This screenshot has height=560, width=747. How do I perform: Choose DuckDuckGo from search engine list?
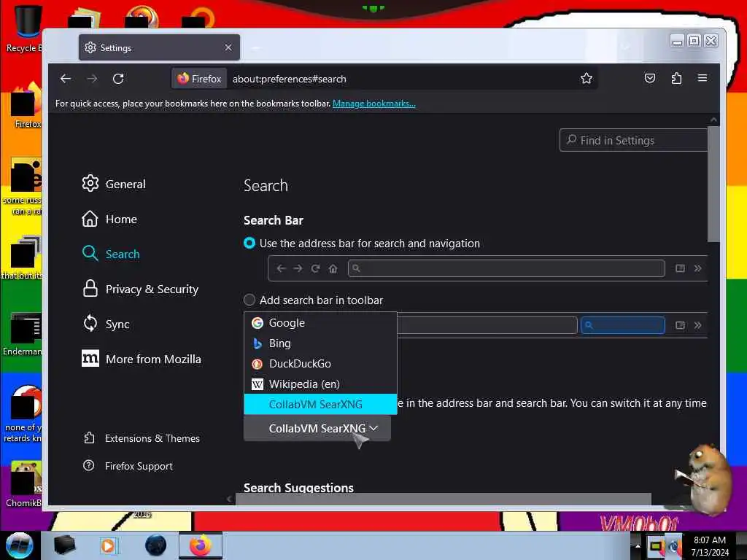[x=320, y=364]
